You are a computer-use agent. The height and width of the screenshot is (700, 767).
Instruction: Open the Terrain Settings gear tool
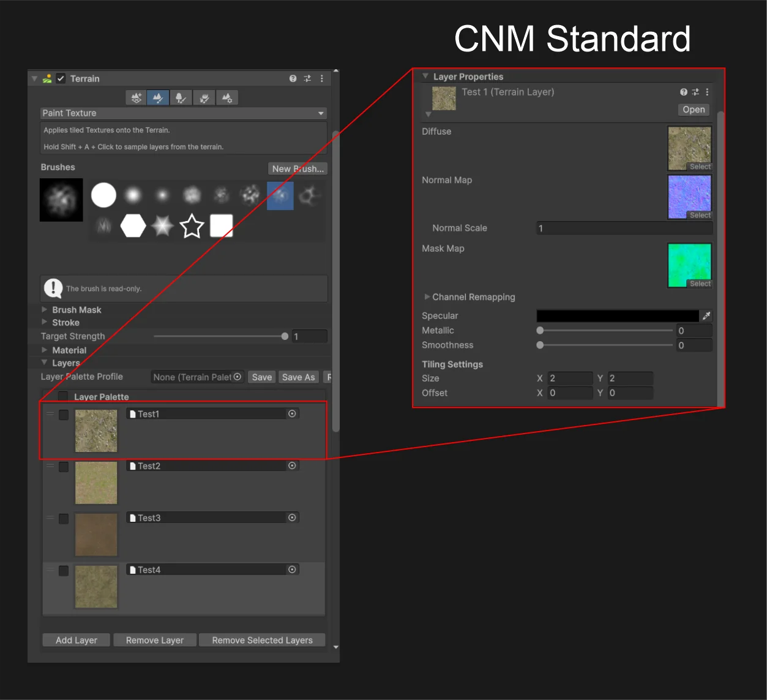tap(227, 98)
